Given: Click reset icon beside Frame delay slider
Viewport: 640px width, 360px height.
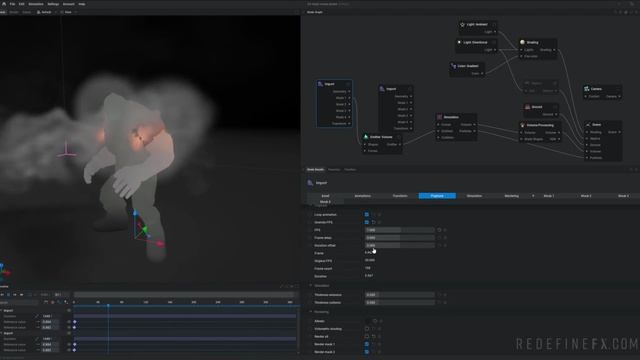Looking at the screenshot, I should (439, 238).
